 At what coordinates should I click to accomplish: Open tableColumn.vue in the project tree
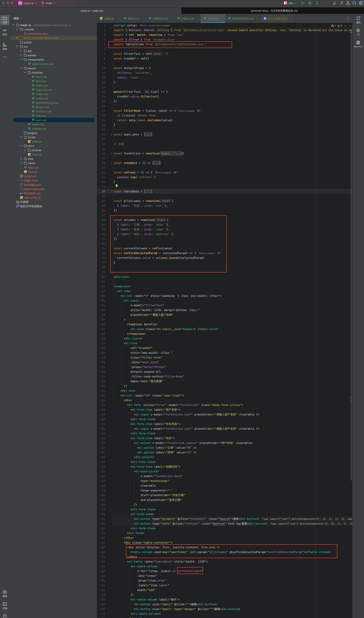[x=42, y=64]
